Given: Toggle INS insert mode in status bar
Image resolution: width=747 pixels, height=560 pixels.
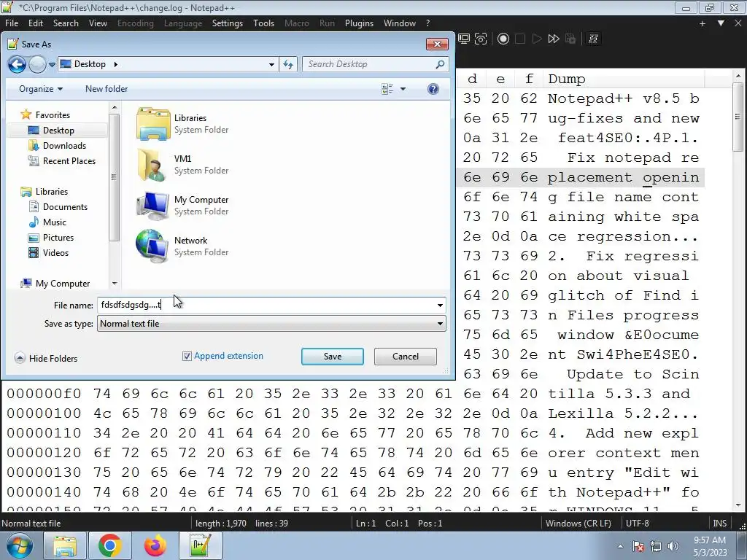Looking at the screenshot, I should 719,524.
